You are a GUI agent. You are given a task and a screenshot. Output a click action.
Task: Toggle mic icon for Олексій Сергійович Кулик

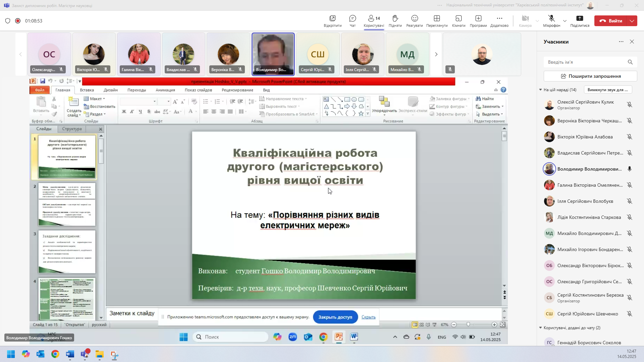(630, 105)
